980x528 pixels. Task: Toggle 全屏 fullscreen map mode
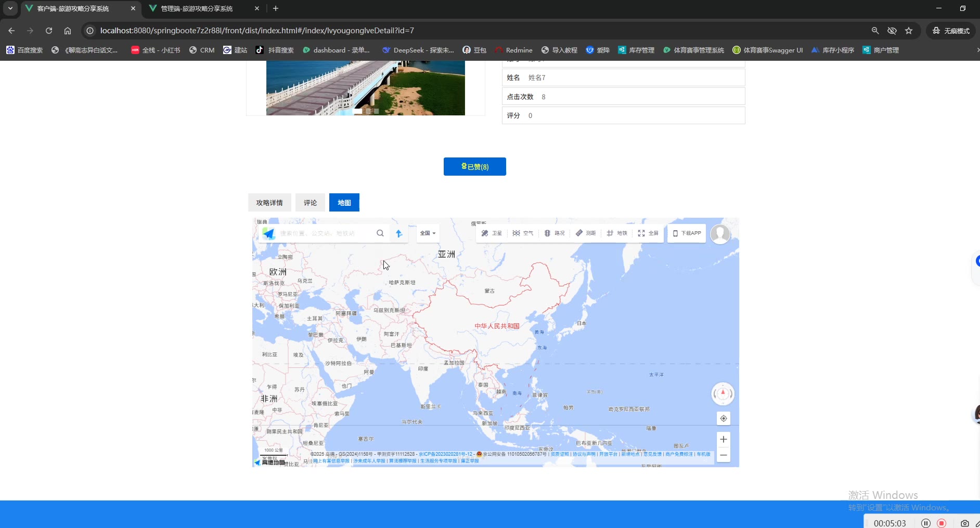(648, 233)
